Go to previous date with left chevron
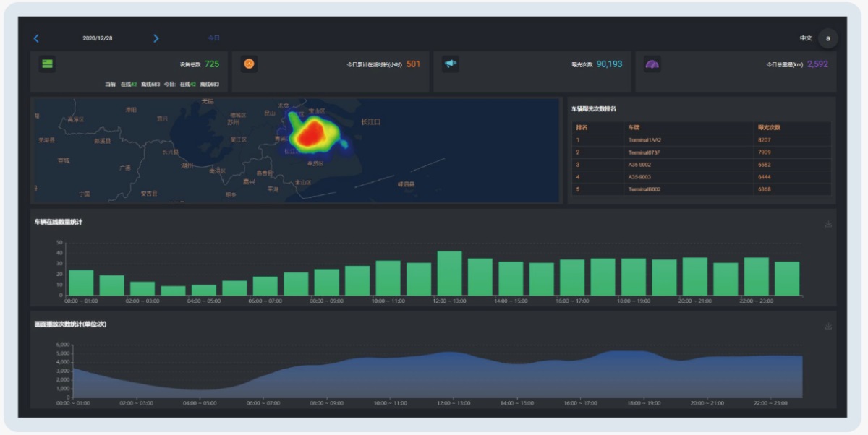868x435 pixels. click(x=37, y=38)
